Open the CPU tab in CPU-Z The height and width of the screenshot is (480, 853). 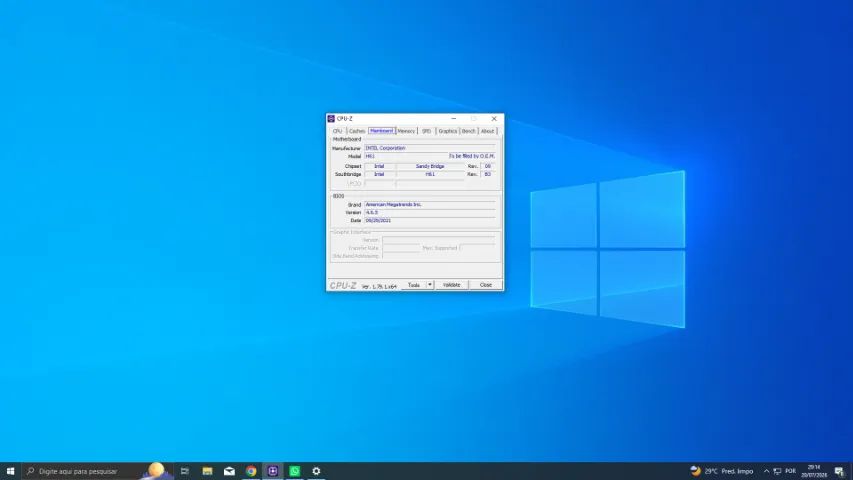(x=337, y=131)
